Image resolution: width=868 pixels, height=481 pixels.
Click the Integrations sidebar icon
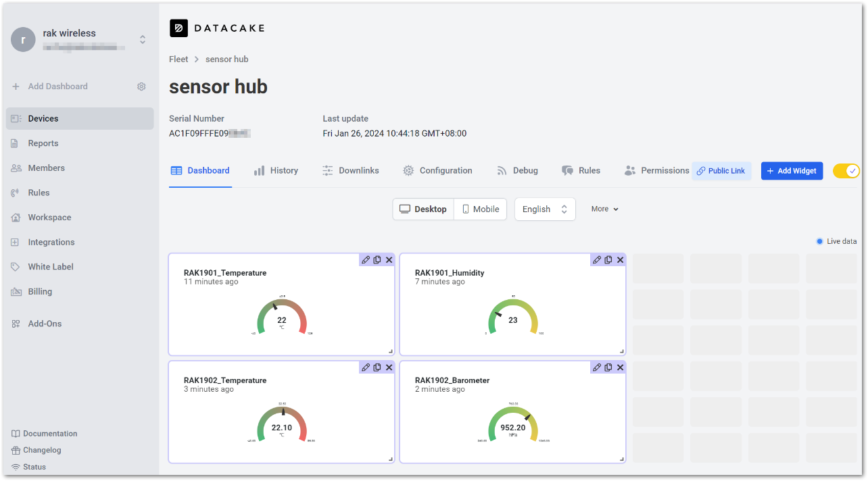(15, 242)
